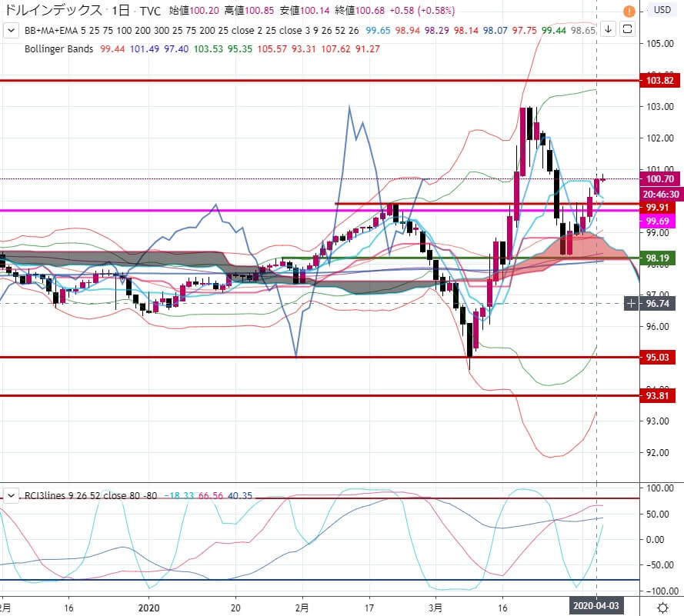Click the plus icon beside the 96.74 label
This screenshot has height=616, width=684.
point(631,304)
